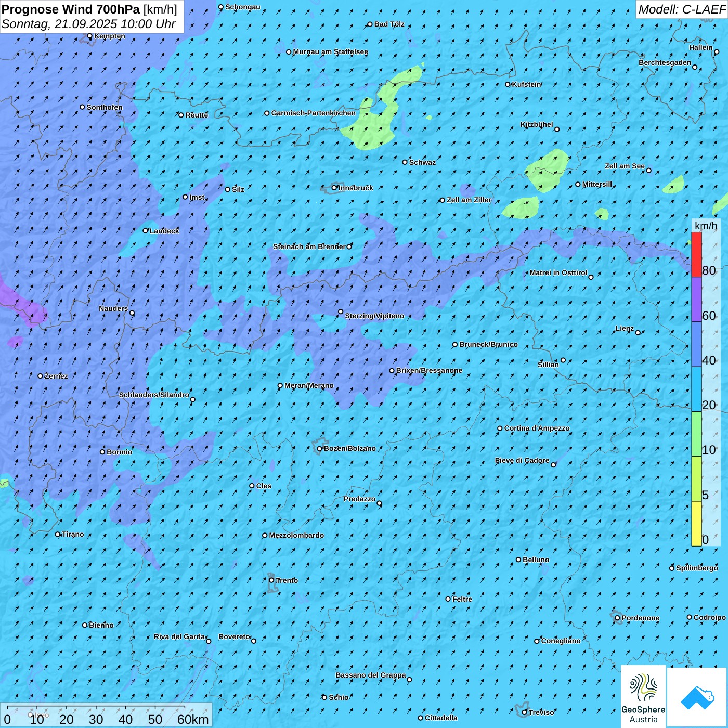Click the Kufstein city label

coord(527,84)
